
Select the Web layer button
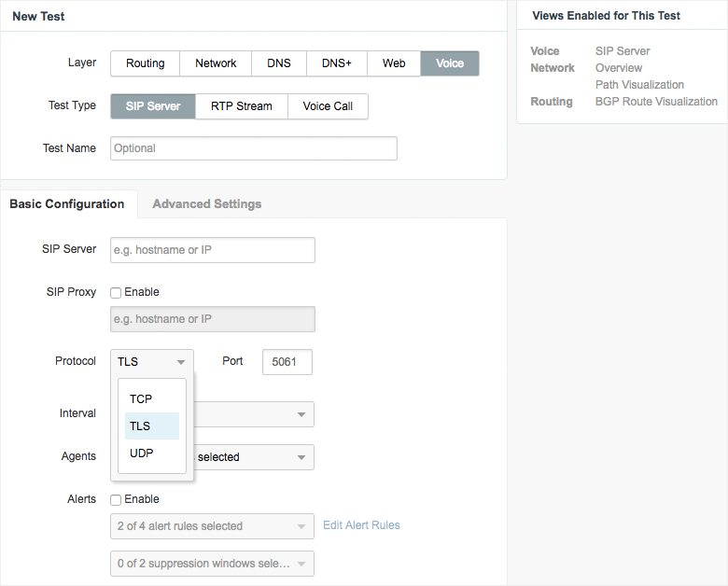pyautogui.click(x=394, y=63)
